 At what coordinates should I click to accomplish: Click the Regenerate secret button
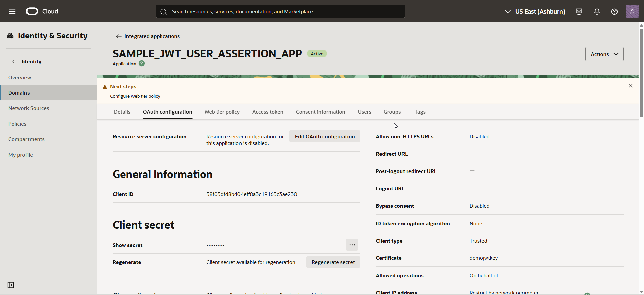(333, 262)
